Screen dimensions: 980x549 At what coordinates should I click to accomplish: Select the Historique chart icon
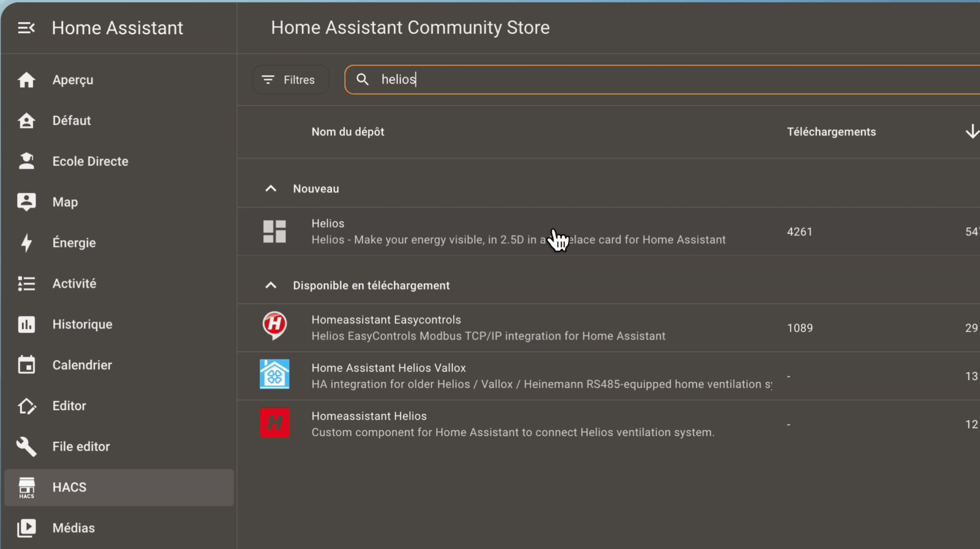[x=26, y=324]
